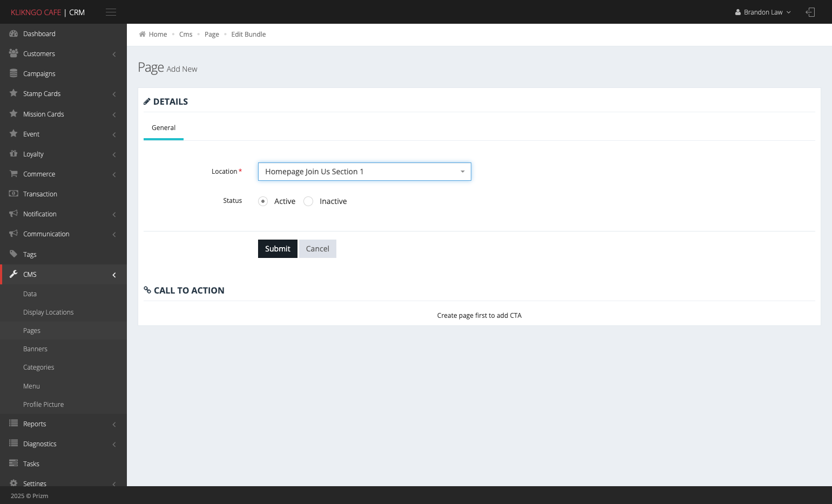Click the hamburger menu toggle icon
This screenshot has width=832, height=504.
(x=111, y=12)
